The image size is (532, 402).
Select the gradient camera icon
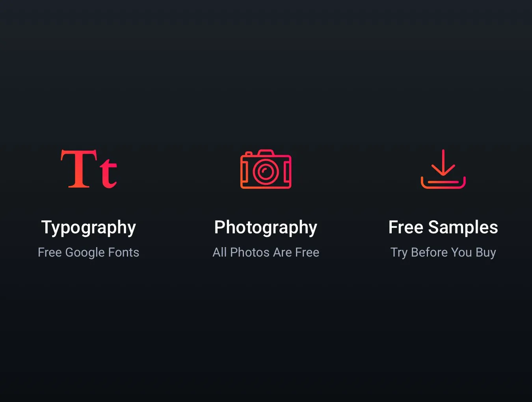tap(266, 169)
